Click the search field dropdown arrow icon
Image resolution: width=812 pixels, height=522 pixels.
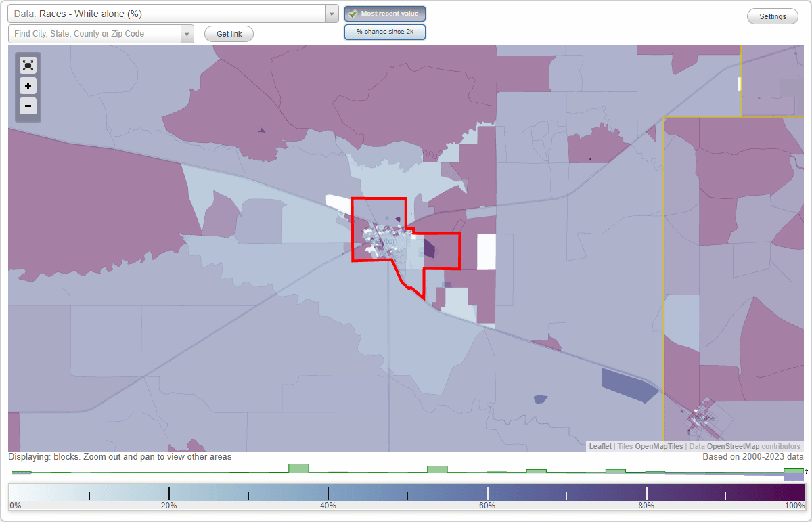[x=187, y=33]
